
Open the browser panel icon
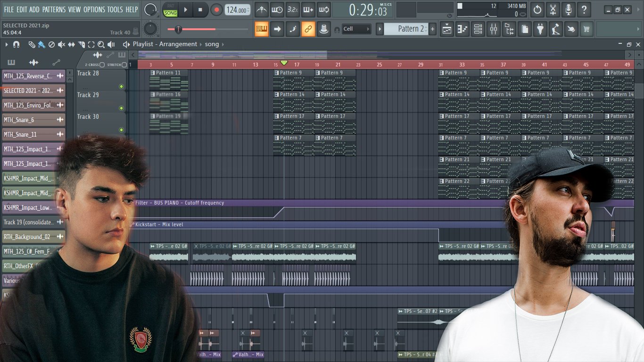point(509,29)
